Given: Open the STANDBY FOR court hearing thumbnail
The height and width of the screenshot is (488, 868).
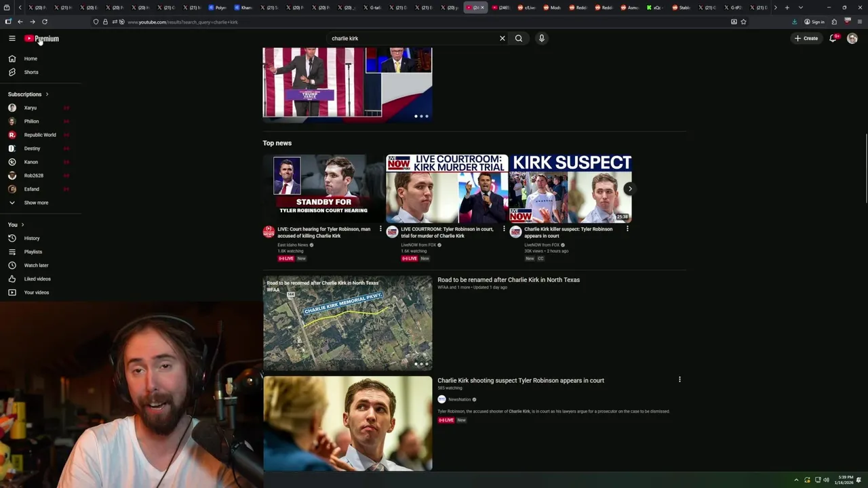Looking at the screenshot, I should pos(324,188).
